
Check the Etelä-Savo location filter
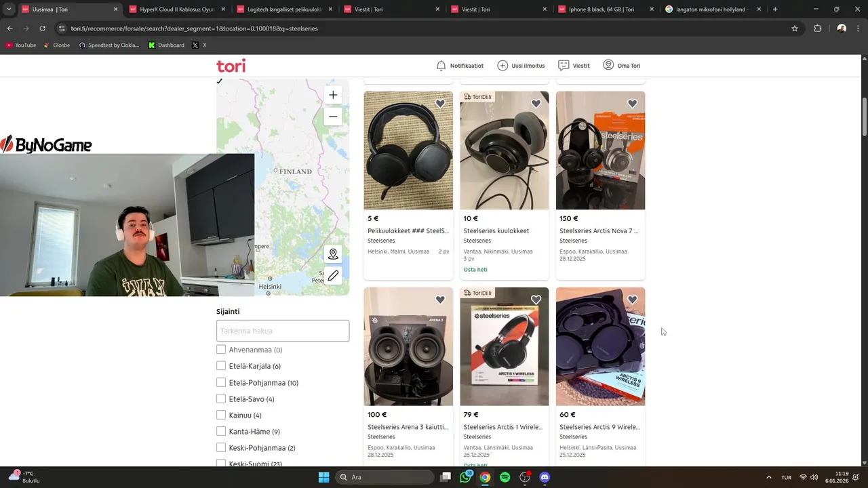click(x=221, y=399)
